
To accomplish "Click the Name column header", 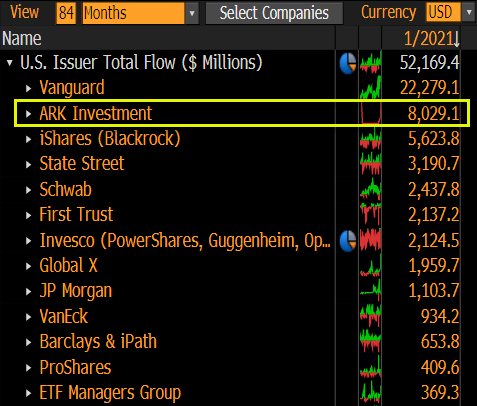I will 22,39.
